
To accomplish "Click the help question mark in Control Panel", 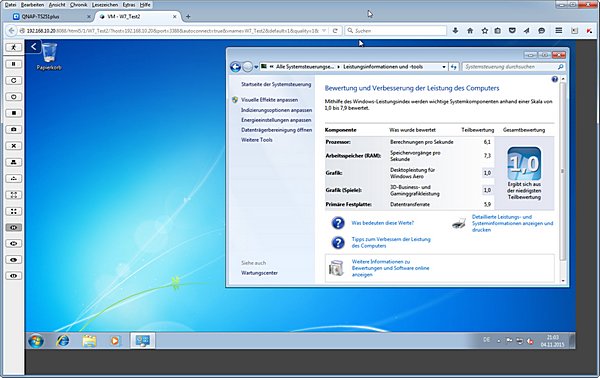I will coord(555,79).
